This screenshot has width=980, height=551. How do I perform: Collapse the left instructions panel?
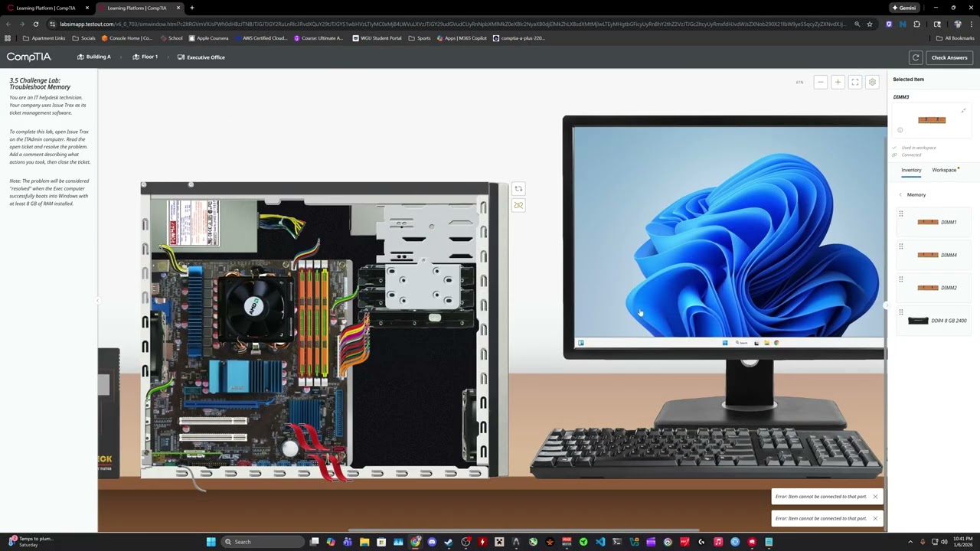[97, 301]
